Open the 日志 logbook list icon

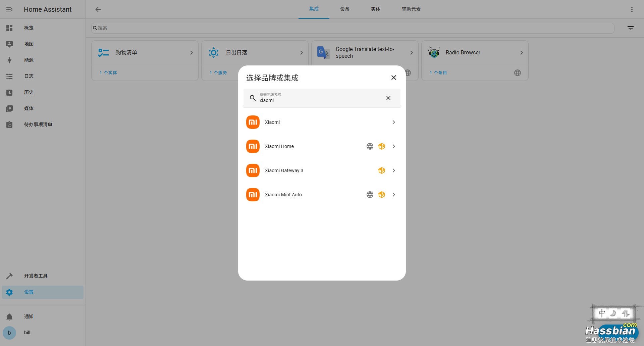pyautogui.click(x=9, y=76)
